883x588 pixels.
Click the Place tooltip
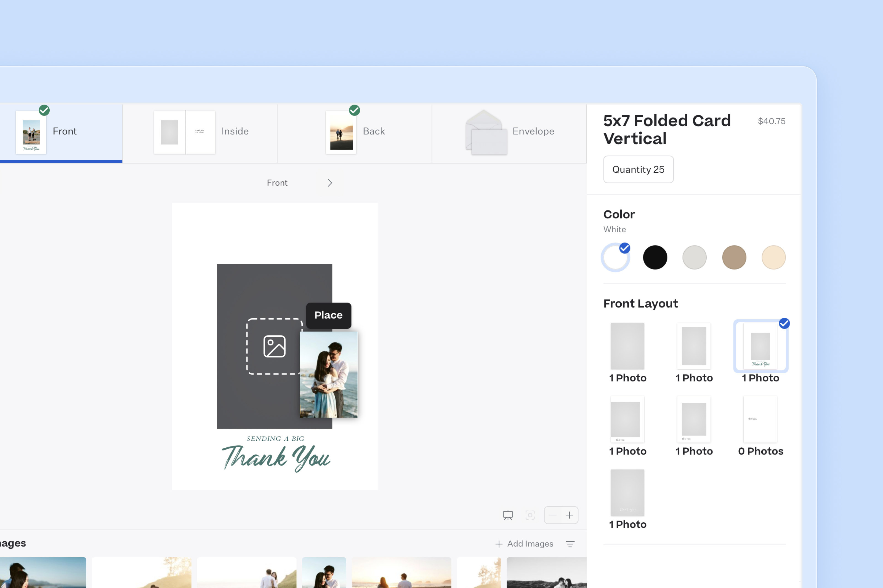pyautogui.click(x=329, y=316)
